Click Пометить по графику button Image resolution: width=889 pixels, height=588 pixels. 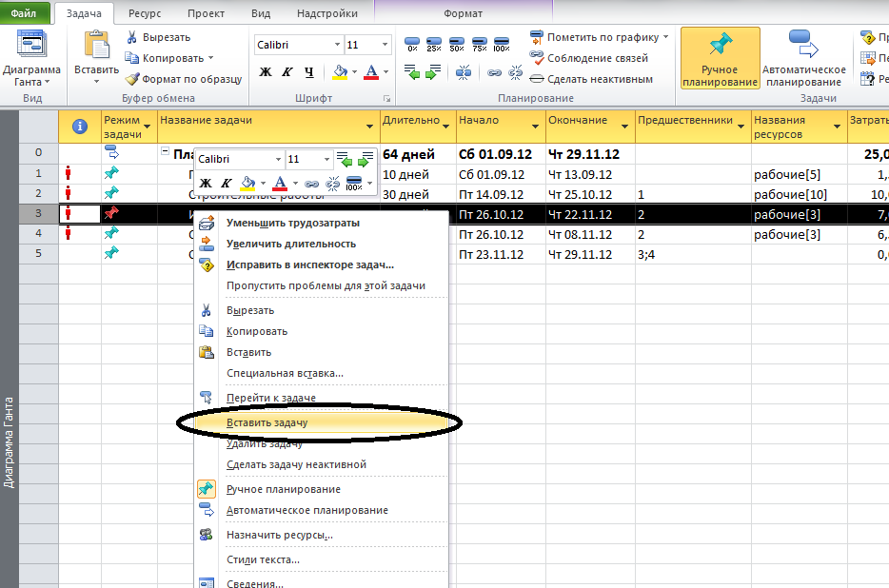pyautogui.click(x=599, y=37)
